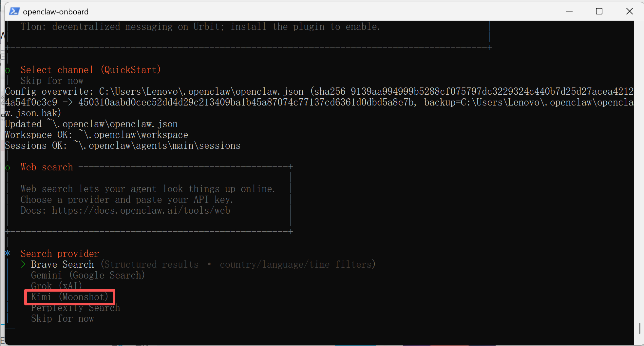Select Grok (xAI) provider option
644x346 pixels.
[56, 286]
